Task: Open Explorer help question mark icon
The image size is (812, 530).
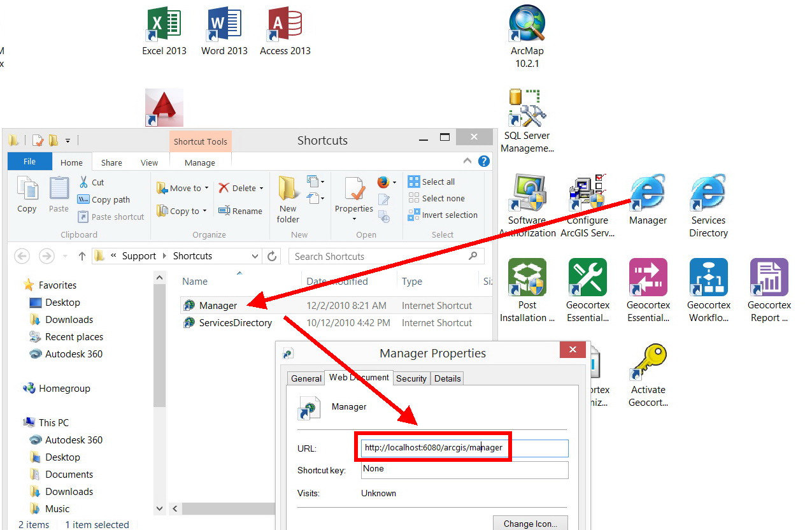Action: [x=484, y=161]
